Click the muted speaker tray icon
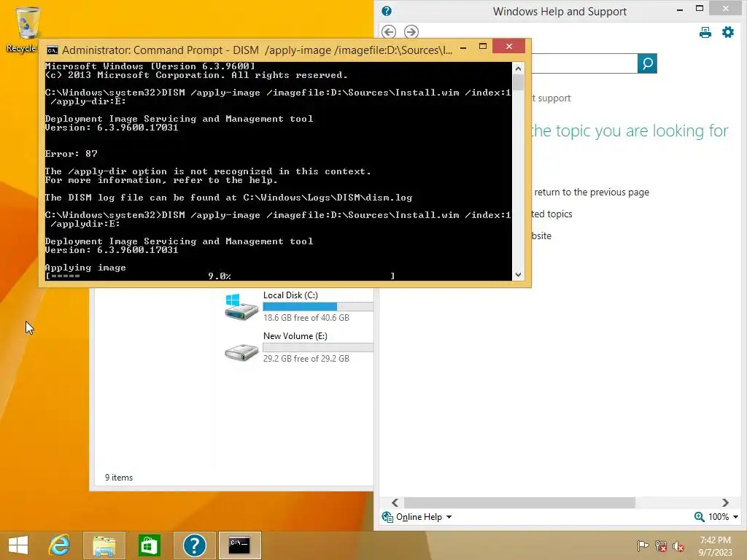 (x=678, y=545)
